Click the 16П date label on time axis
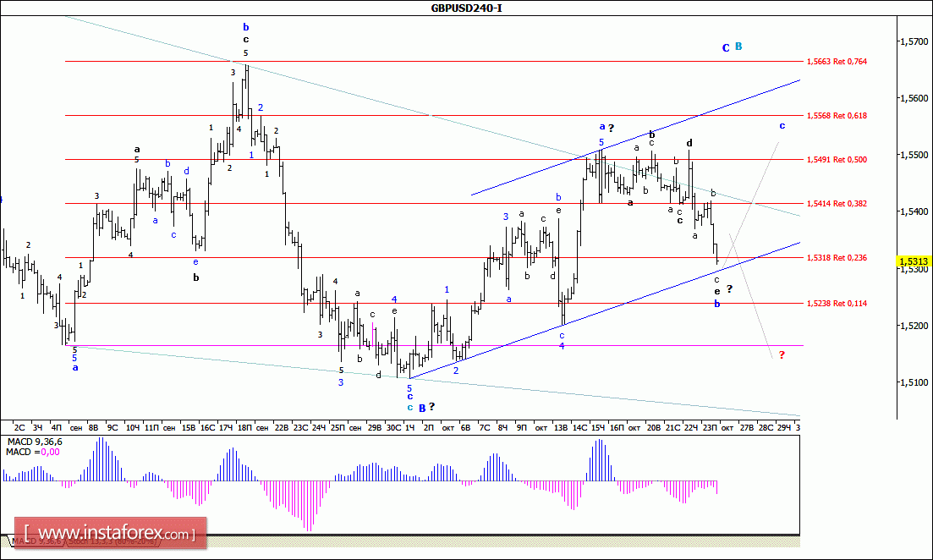 (x=617, y=428)
